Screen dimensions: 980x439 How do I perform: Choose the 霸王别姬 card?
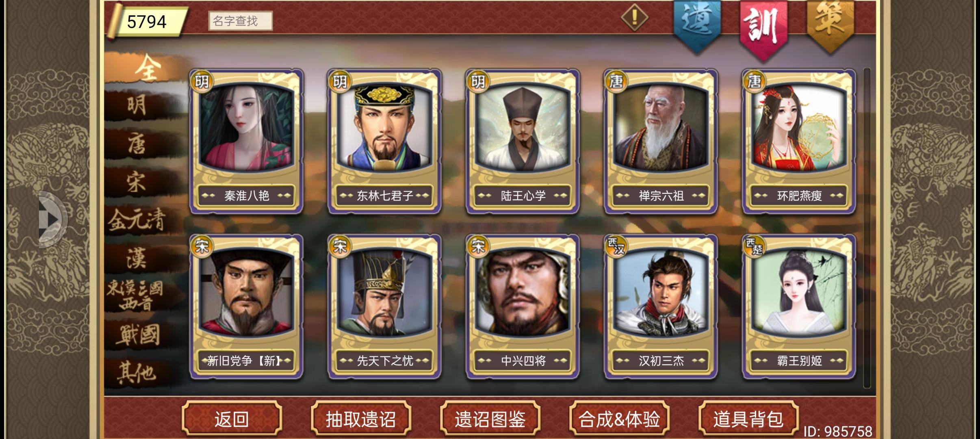pos(799,306)
